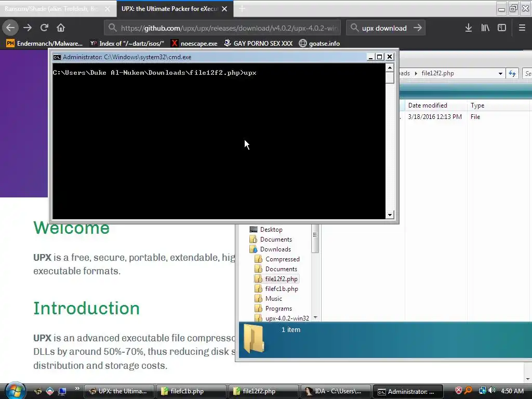Click volume speaker tray icon
The image size is (532, 399).
pos(491,391)
